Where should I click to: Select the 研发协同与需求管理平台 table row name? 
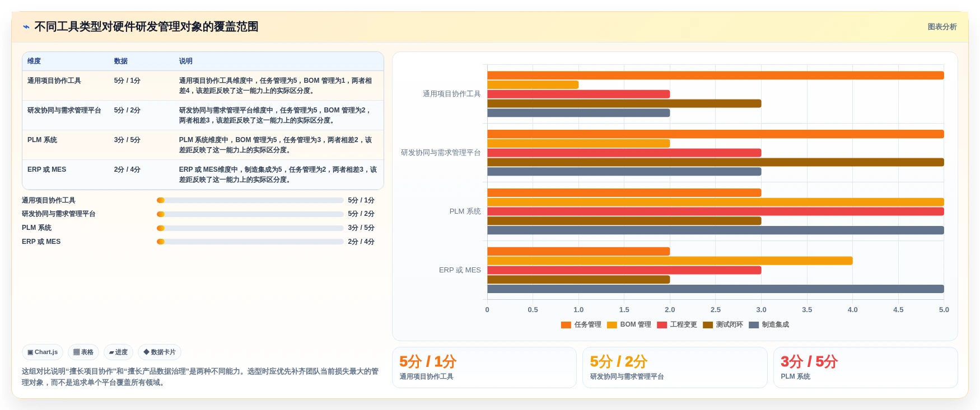click(x=64, y=111)
